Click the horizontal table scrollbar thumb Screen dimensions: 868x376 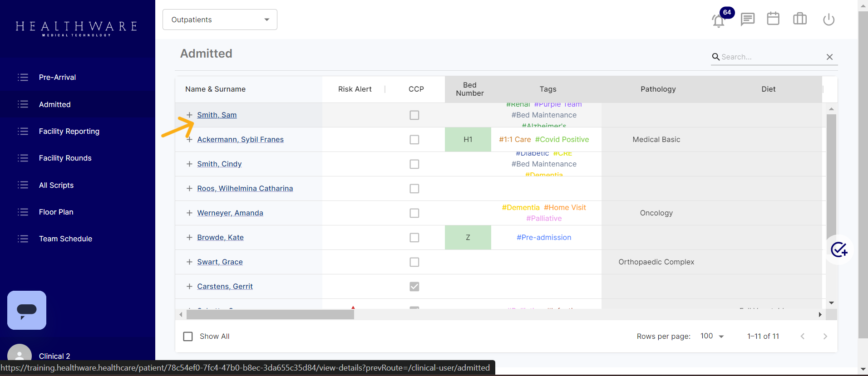pos(270,314)
